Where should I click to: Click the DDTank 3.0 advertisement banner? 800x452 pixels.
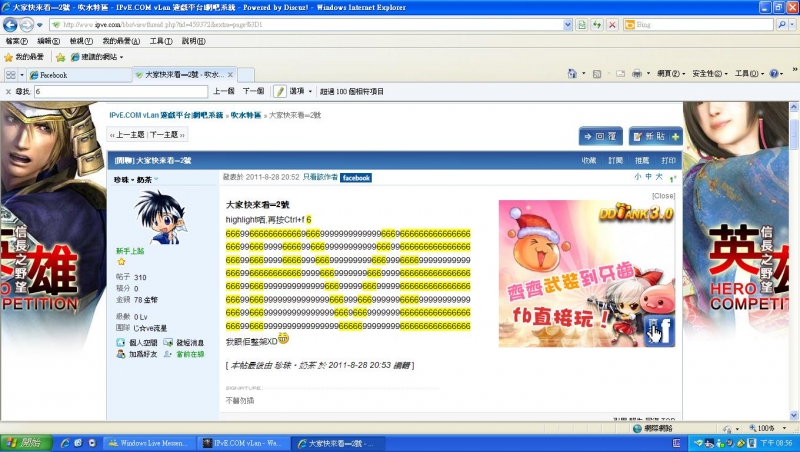[587, 273]
